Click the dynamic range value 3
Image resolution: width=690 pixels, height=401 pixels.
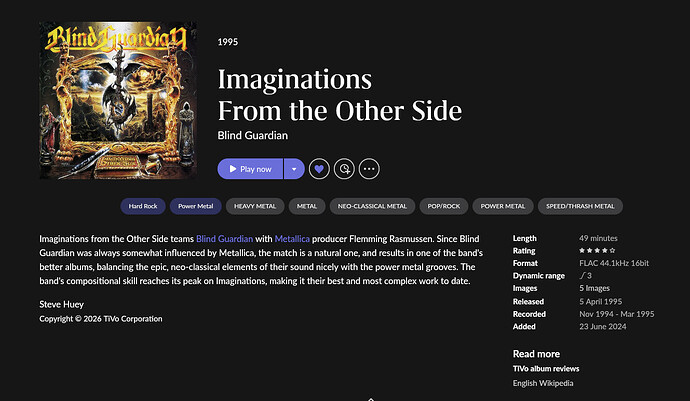(586, 276)
